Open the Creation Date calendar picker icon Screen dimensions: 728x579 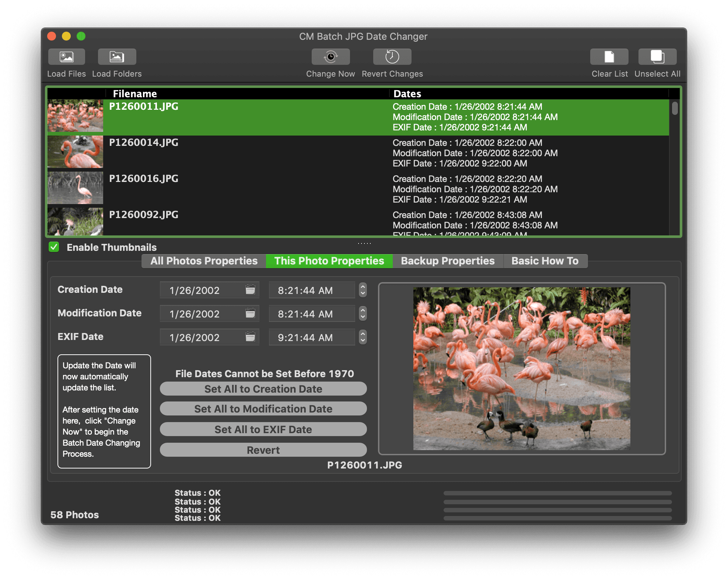pos(250,290)
